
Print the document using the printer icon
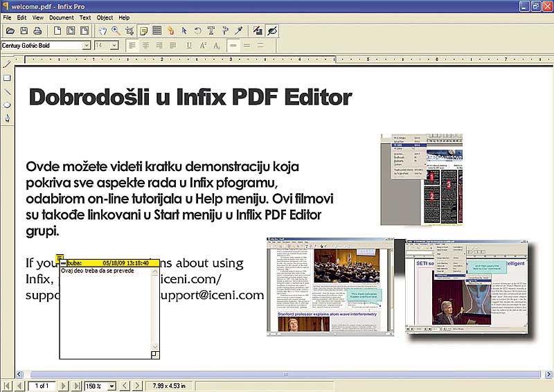[37, 30]
